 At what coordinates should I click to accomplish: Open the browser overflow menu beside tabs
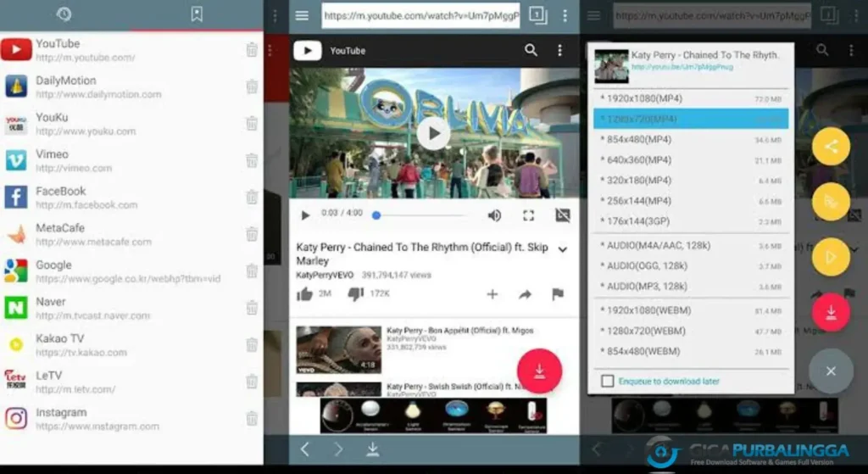point(565,15)
